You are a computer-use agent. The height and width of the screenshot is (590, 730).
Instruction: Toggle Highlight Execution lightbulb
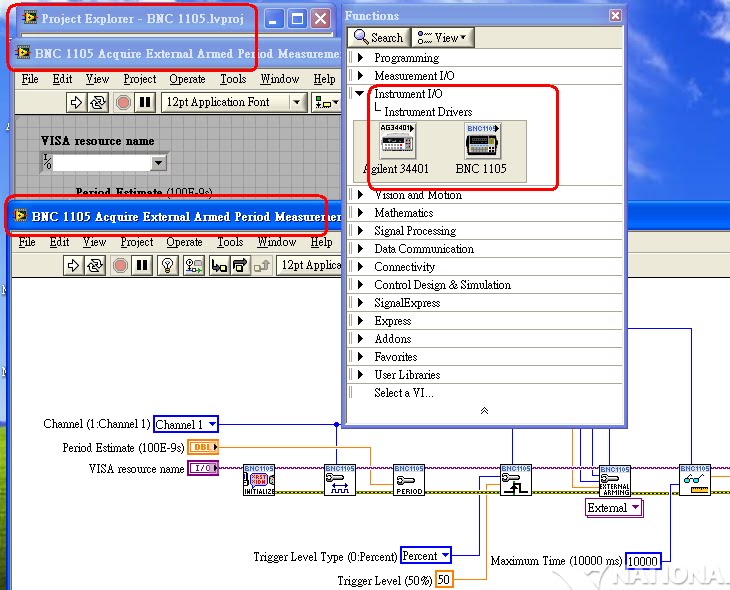coord(168,265)
